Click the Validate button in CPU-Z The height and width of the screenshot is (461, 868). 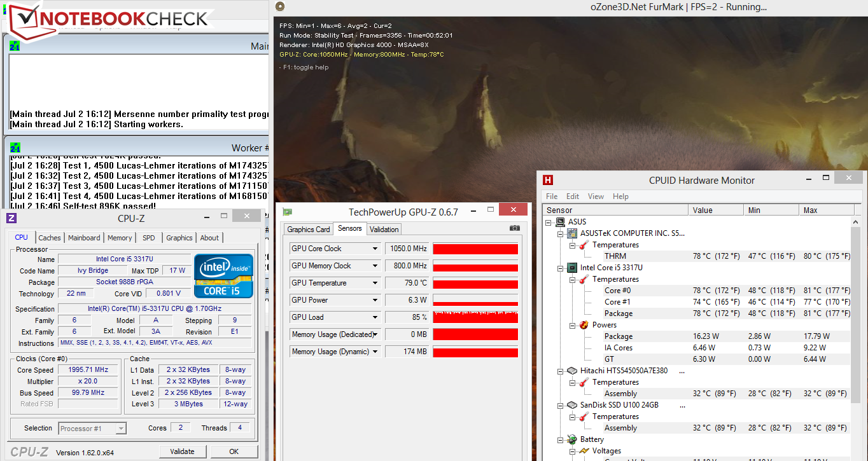point(182,451)
